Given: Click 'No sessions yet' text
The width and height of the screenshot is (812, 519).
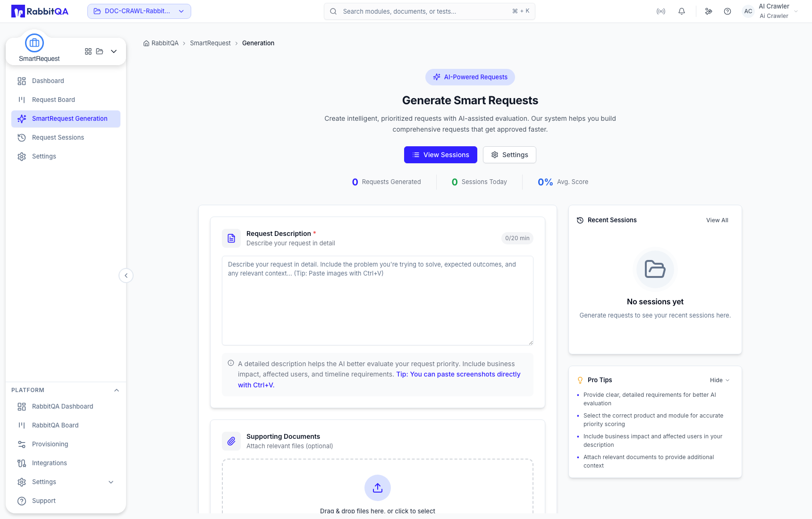Looking at the screenshot, I should click(x=655, y=302).
